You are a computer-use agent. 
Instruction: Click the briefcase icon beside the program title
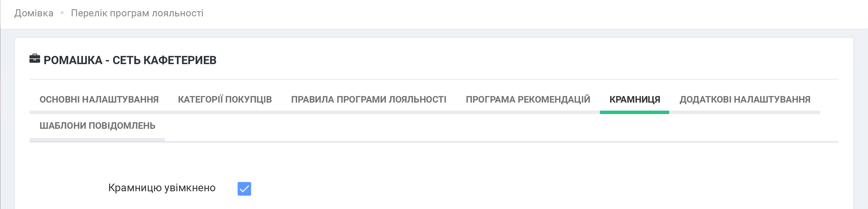coord(35,59)
